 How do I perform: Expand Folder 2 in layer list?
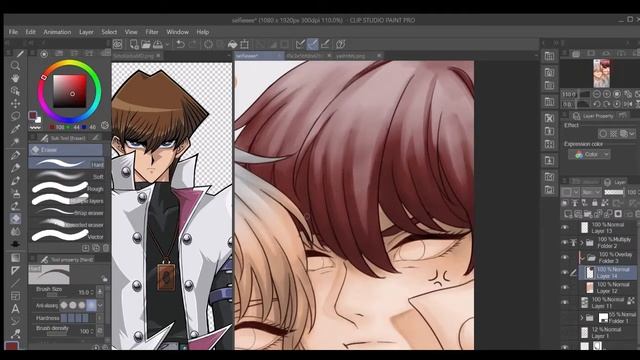click(x=582, y=242)
